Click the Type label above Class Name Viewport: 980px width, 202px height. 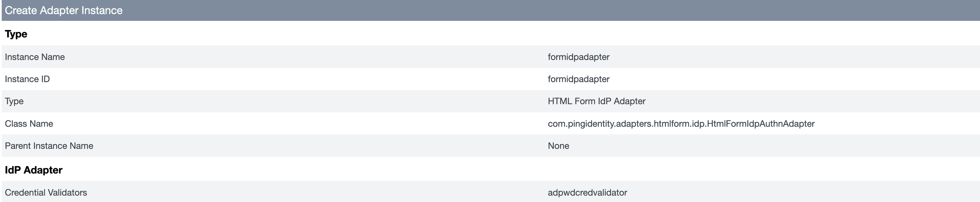coord(14,101)
